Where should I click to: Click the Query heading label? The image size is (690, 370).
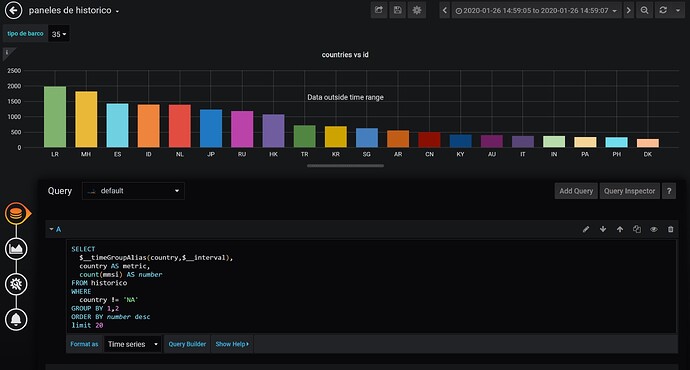point(59,191)
